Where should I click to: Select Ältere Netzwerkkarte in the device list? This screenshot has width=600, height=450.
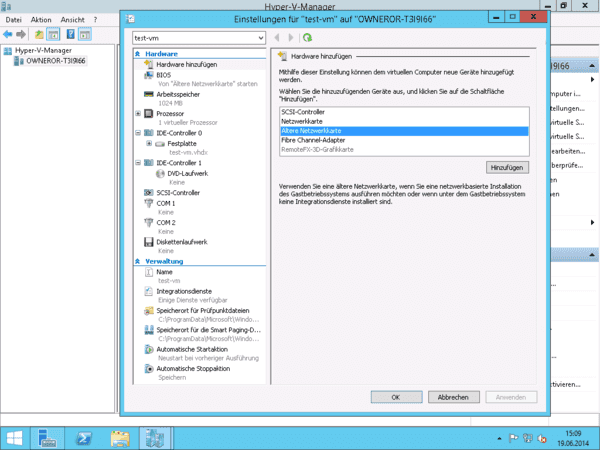404,131
